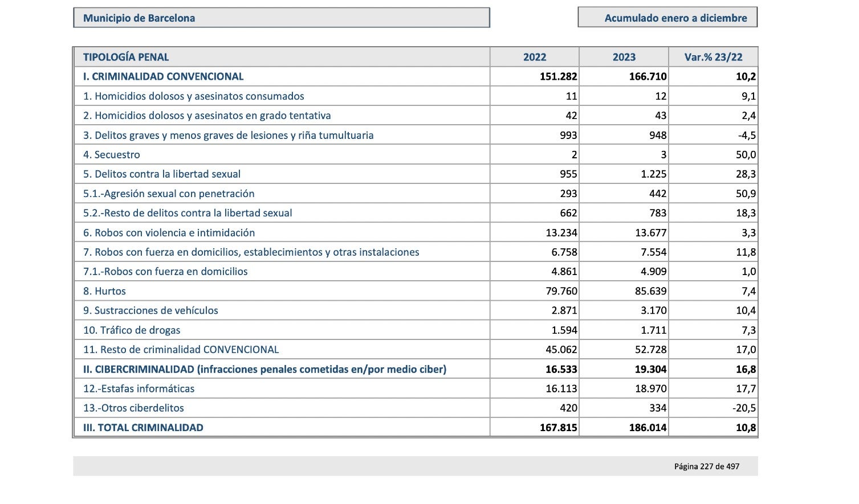Select the value 662
859x504 pixels.
[568, 213]
